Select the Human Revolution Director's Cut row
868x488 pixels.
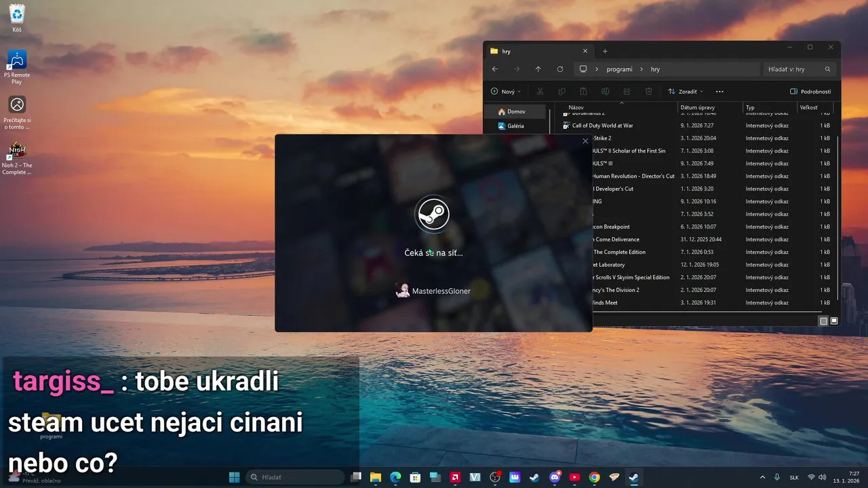[x=713, y=176]
